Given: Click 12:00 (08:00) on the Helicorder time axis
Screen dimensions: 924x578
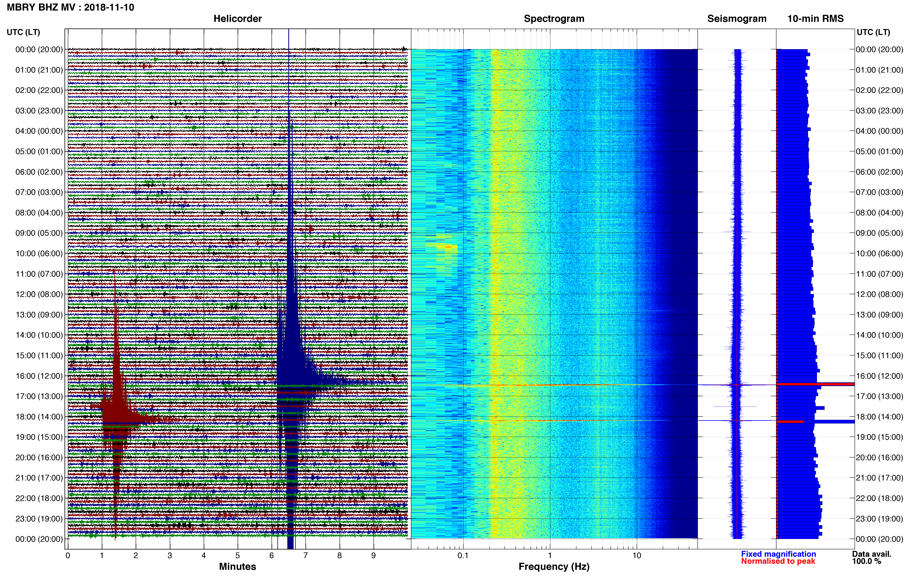Looking at the screenshot, I should click(x=39, y=294).
